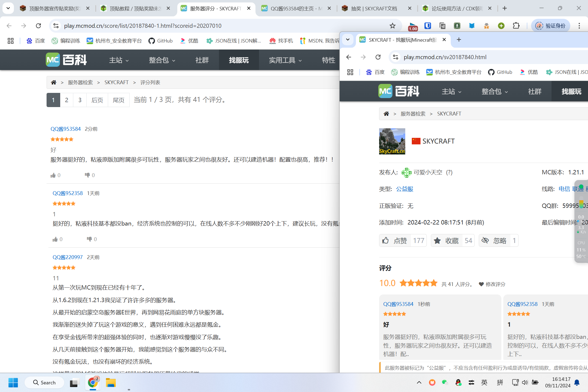Screen dimensions: 588x392
Task: Open site info icon in front window address bar
Action: click(x=395, y=57)
